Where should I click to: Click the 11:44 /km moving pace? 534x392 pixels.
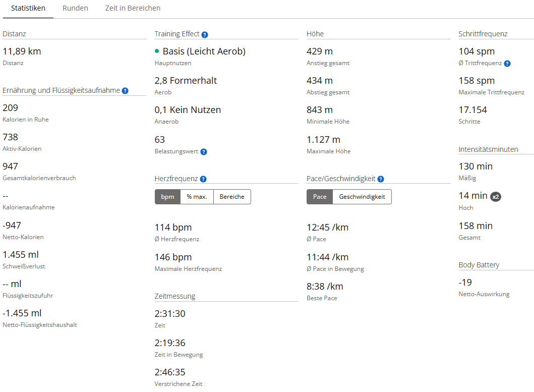point(327,257)
